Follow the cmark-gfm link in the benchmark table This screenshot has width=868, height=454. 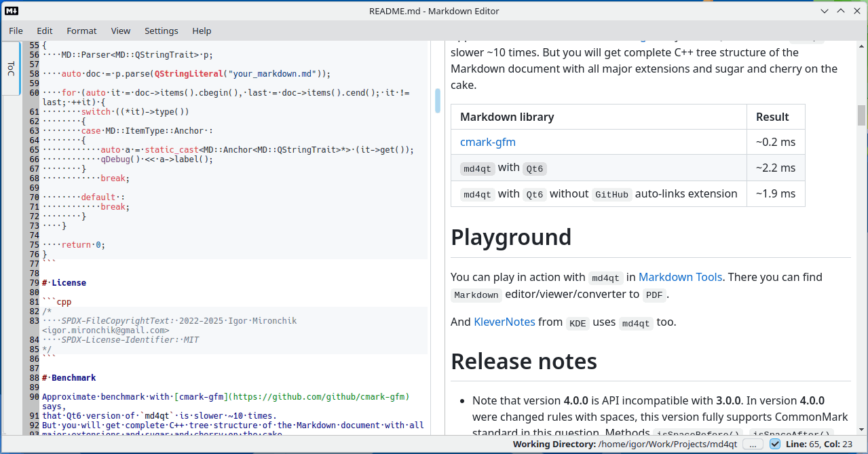[487, 143]
